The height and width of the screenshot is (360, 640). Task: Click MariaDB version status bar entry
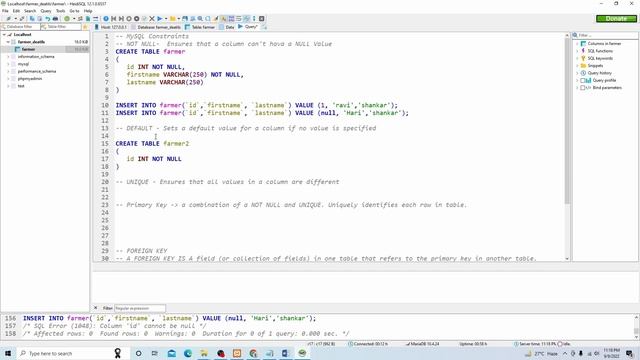(x=422, y=344)
